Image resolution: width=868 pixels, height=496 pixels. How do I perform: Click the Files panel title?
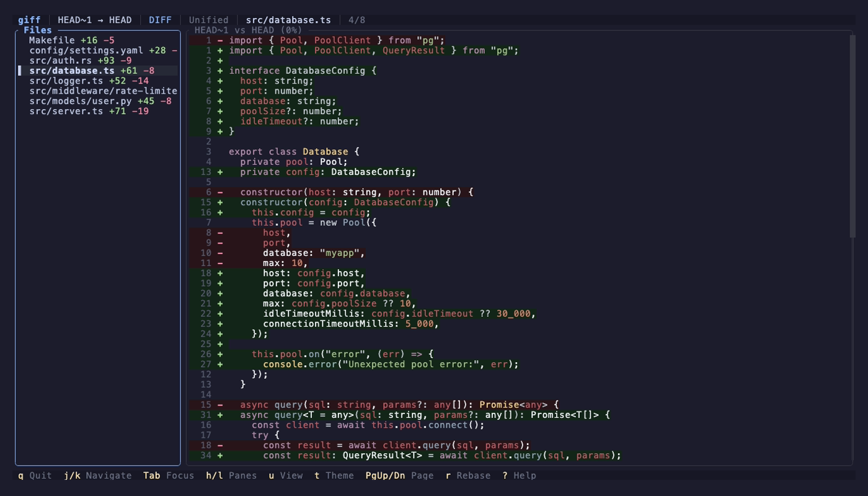38,30
